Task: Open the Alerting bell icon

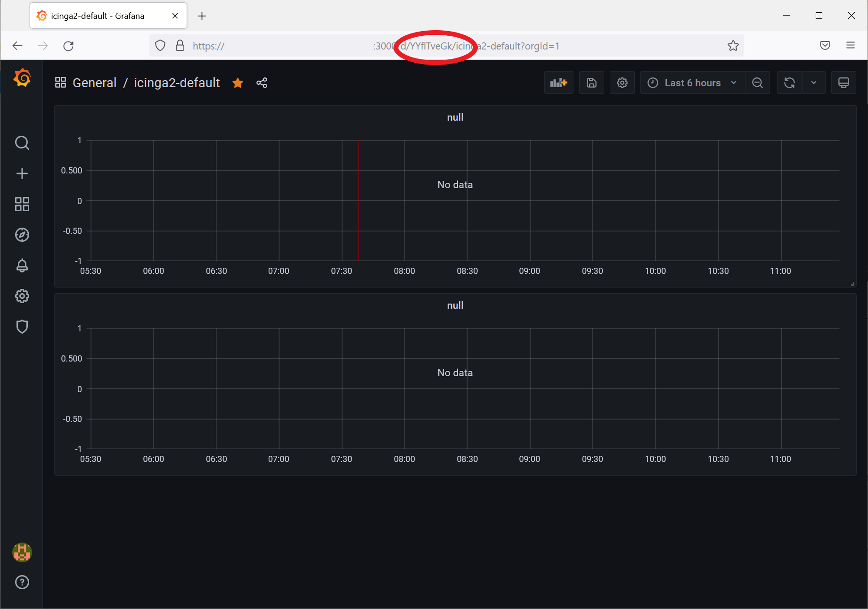Action: click(22, 265)
